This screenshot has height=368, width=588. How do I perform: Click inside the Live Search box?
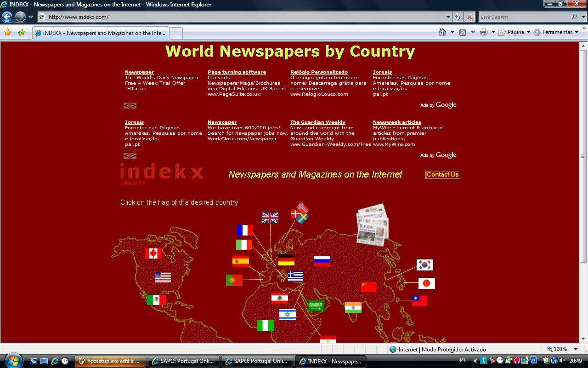(x=524, y=17)
